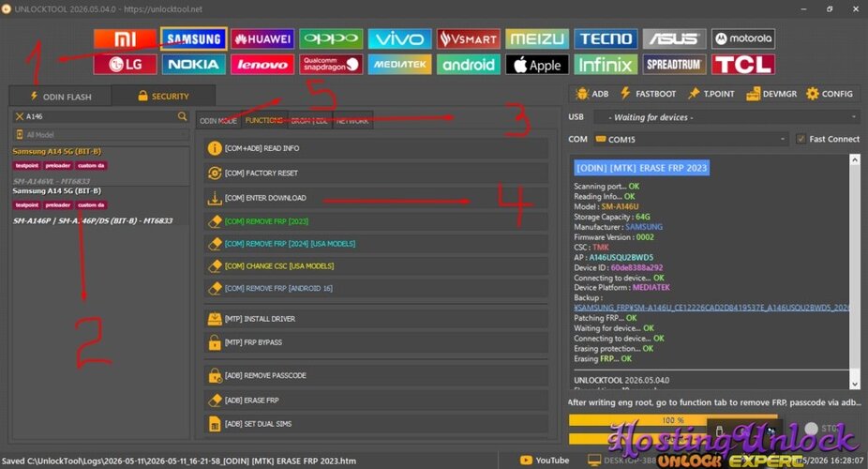
Task: Open the CONFIG settings
Action: [x=830, y=94]
